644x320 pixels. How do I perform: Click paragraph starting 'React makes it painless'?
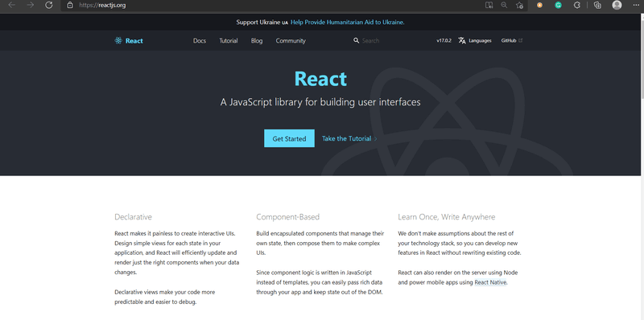click(177, 252)
